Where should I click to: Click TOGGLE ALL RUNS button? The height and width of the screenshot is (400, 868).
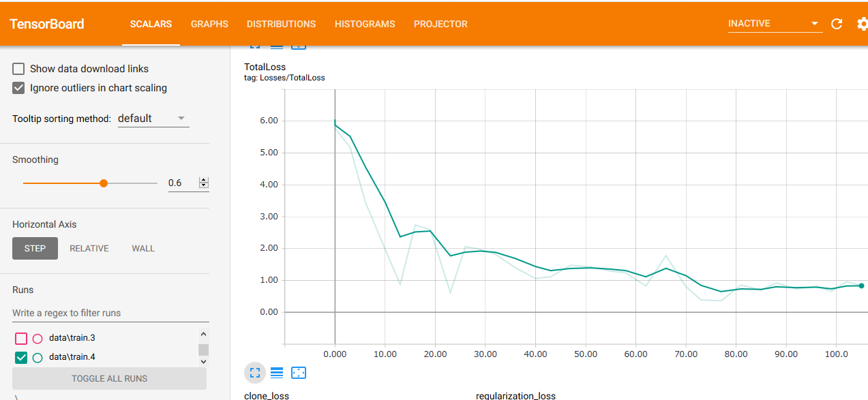pos(109,379)
